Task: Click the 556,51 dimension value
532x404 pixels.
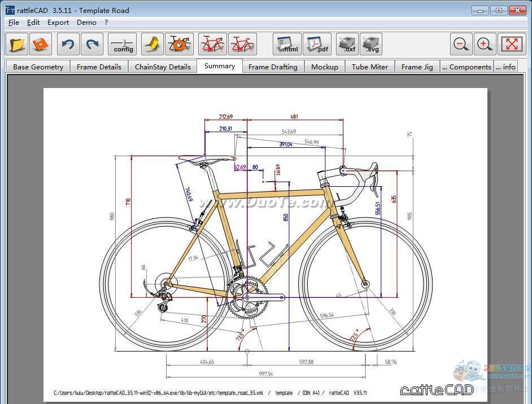Action: [x=378, y=208]
